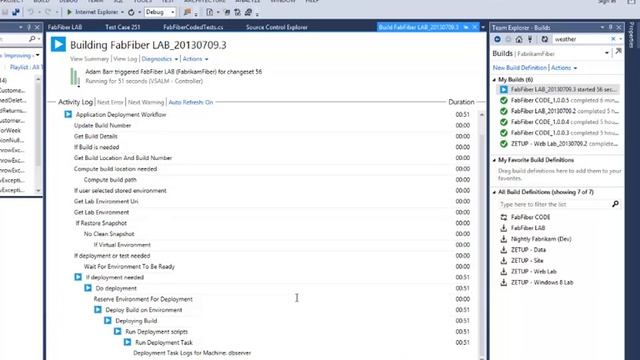Collapse the All Build Definitions section
The width and height of the screenshot is (640, 360).
[x=494, y=192]
